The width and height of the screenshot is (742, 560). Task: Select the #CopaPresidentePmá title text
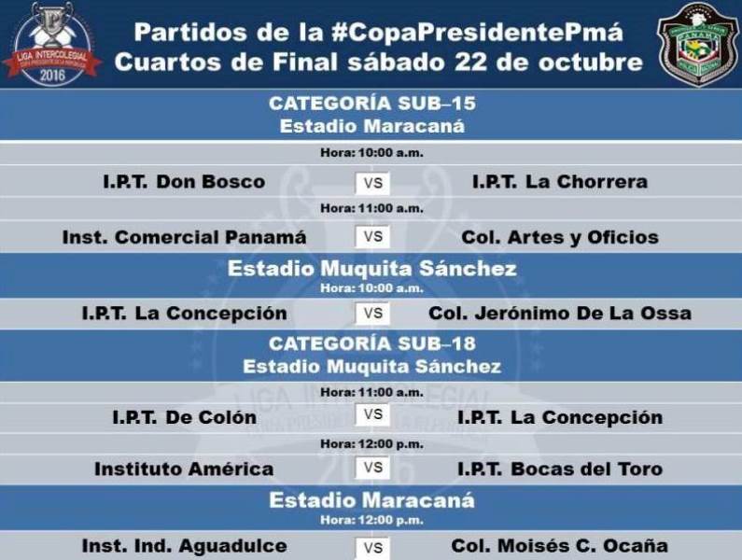coord(380,34)
